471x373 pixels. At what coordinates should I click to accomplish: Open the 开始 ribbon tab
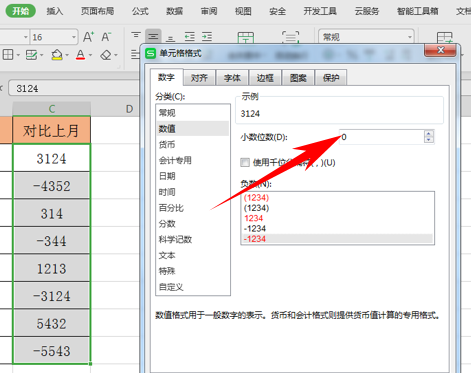21,11
